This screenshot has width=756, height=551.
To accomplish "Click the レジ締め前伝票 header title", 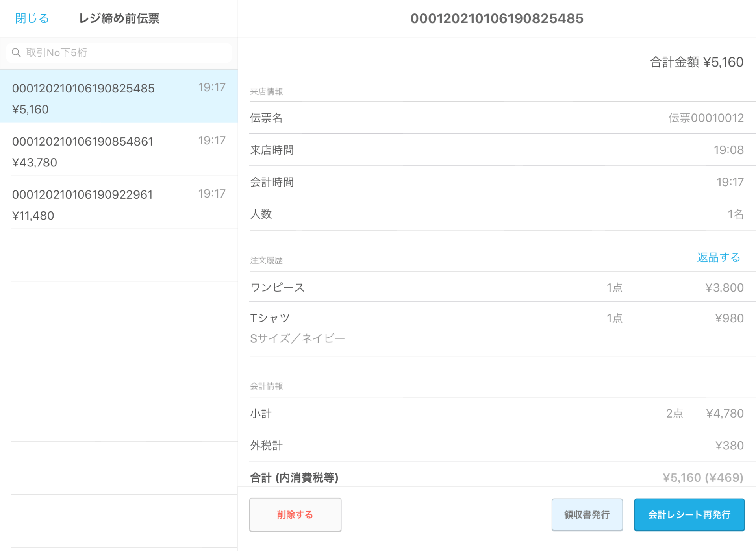I will coord(119,18).
